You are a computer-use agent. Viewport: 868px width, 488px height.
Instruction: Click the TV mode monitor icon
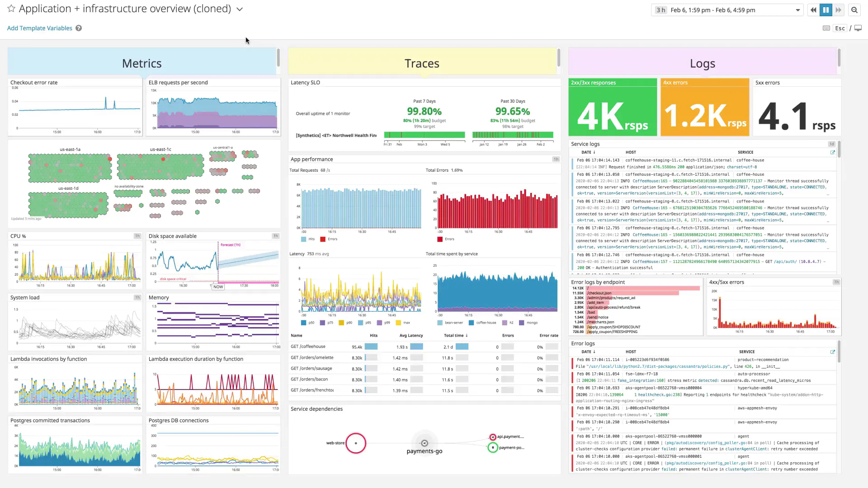click(x=858, y=28)
